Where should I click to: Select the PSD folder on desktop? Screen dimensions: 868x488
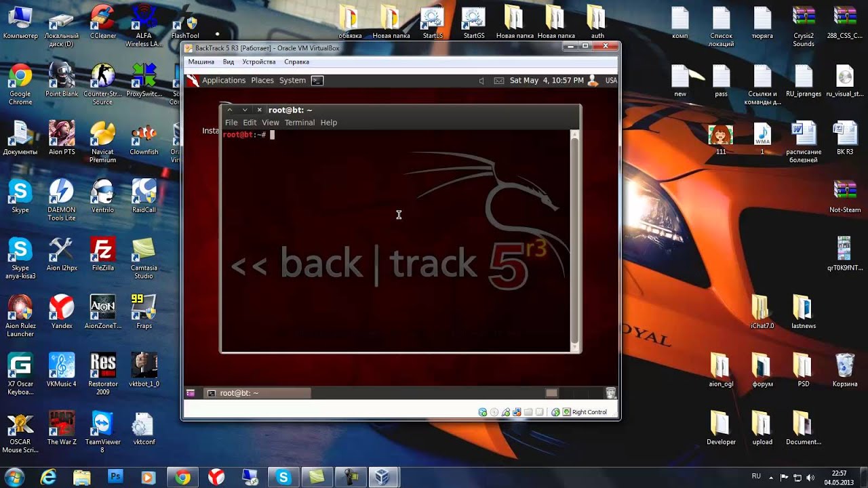804,370
